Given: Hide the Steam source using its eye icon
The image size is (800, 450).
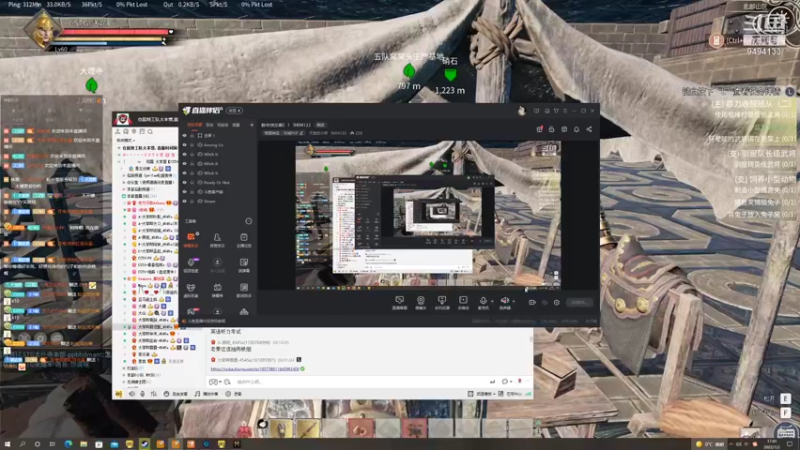Looking at the screenshot, I should click(185, 201).
